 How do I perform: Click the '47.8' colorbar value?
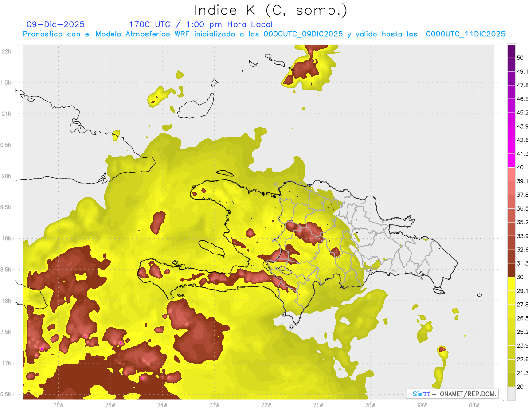click(522, 85)
